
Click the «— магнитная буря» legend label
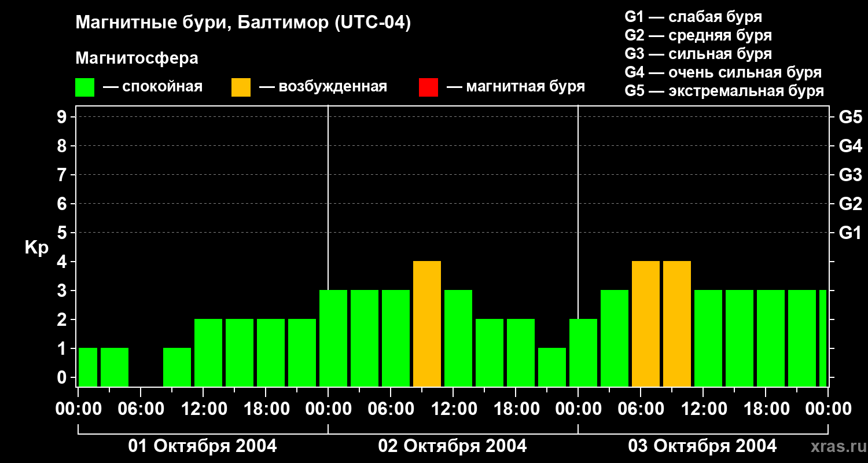tap(516, 87)
